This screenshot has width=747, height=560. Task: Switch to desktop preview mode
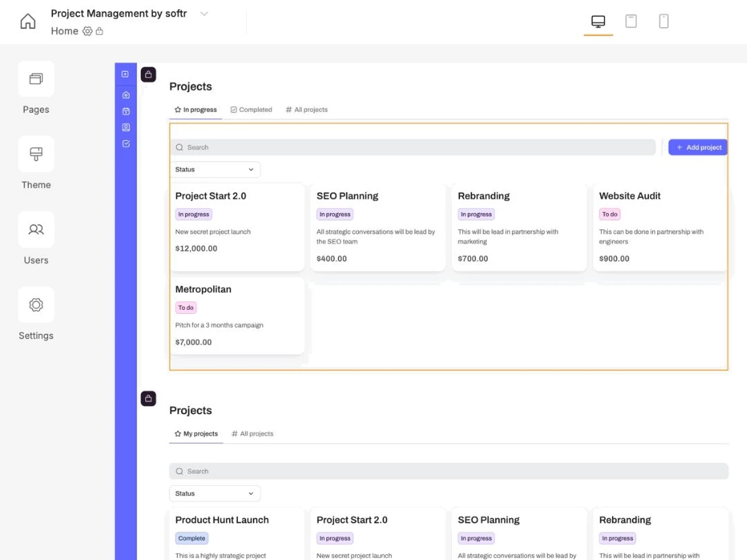(598, 21)
